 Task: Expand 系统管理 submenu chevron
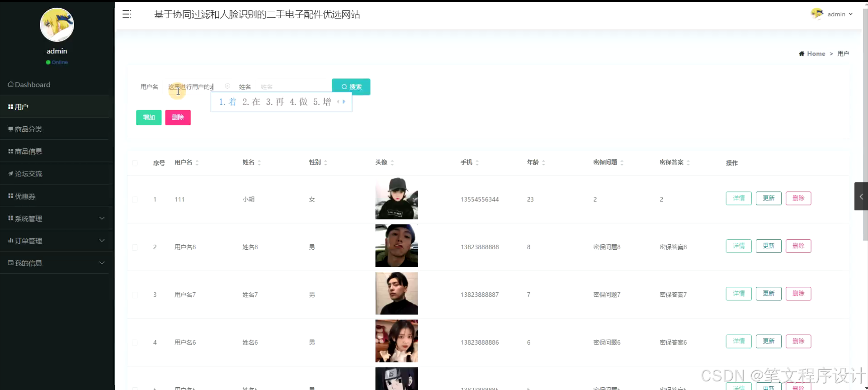point(102,219)
